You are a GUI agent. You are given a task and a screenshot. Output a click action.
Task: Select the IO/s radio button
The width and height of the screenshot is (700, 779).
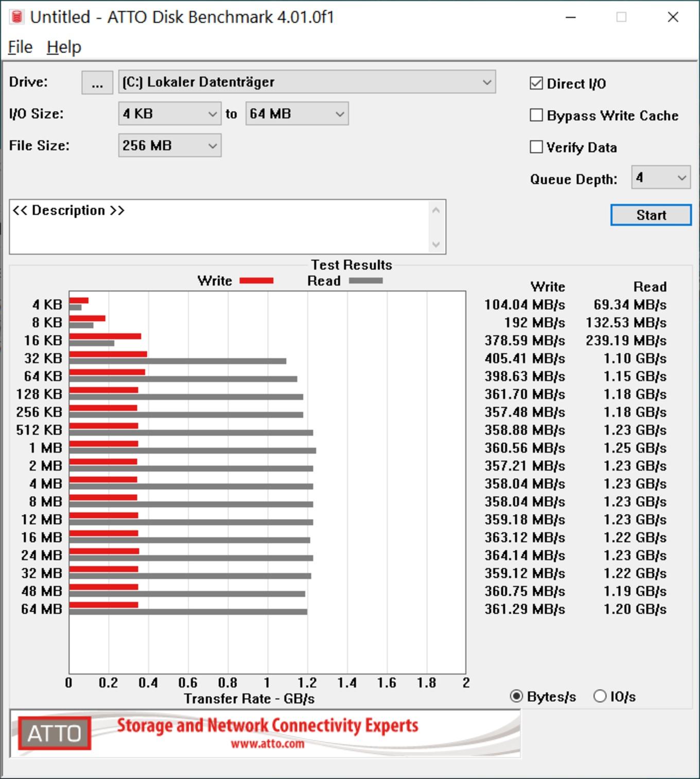[600, 697]
